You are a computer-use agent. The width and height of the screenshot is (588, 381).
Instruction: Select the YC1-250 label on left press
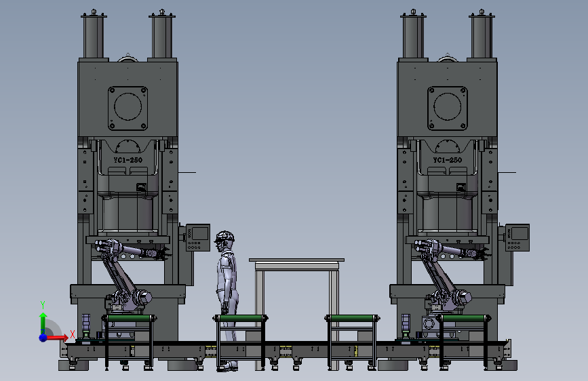coord(128,160)
